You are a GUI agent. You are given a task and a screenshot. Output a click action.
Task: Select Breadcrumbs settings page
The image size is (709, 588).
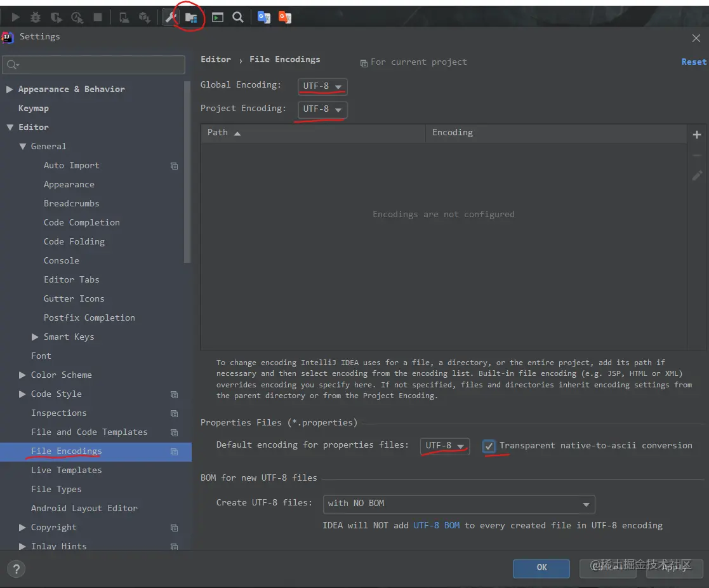(x=72, y=204)
